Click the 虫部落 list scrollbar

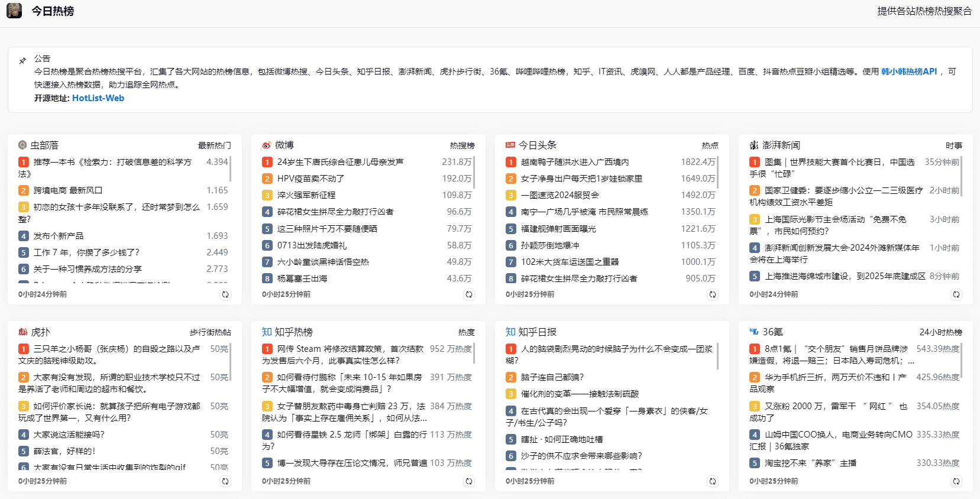coord(230,169)
